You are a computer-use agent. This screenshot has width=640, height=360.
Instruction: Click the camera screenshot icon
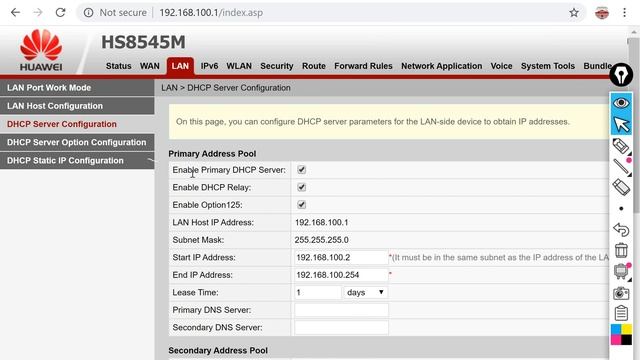(x=621, y=293)
